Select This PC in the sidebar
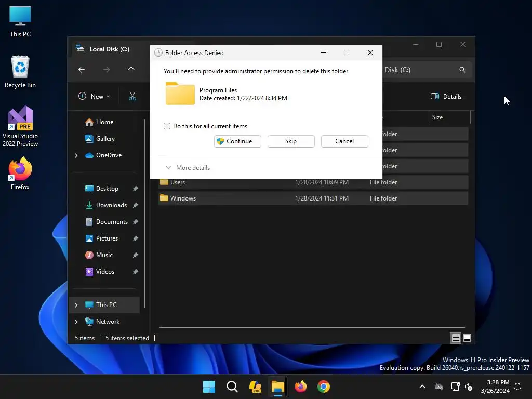 (105, 305)
